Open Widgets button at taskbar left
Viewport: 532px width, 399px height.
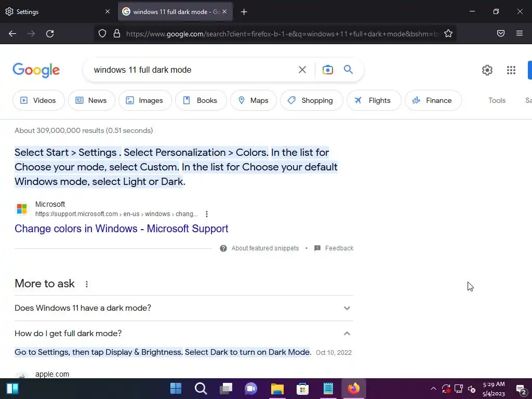[12, 389]
